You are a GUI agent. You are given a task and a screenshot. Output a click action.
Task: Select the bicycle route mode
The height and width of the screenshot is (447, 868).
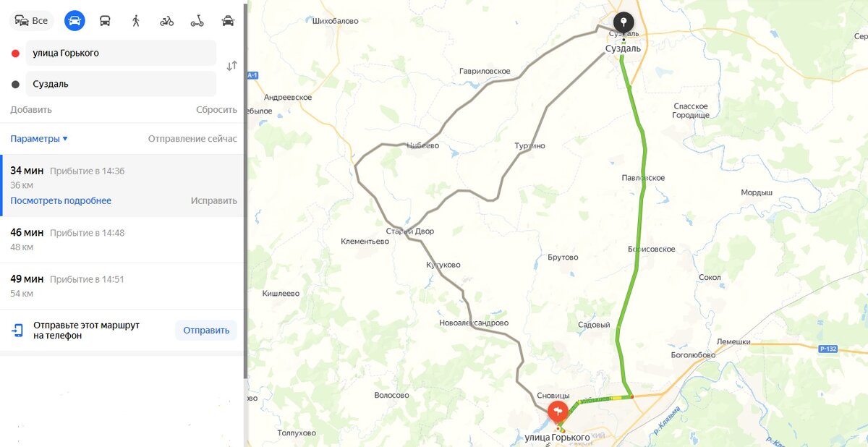pos(167,20)
